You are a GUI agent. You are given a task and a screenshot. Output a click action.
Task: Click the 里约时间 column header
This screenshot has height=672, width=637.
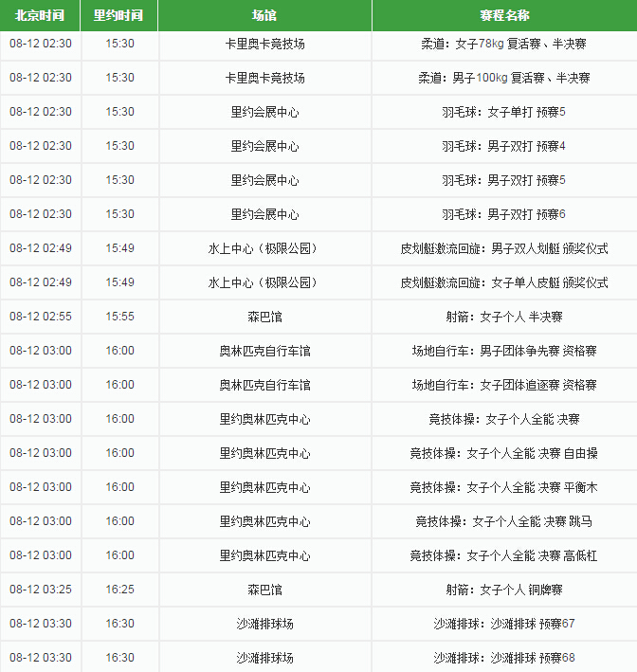(x=119, y=16)
